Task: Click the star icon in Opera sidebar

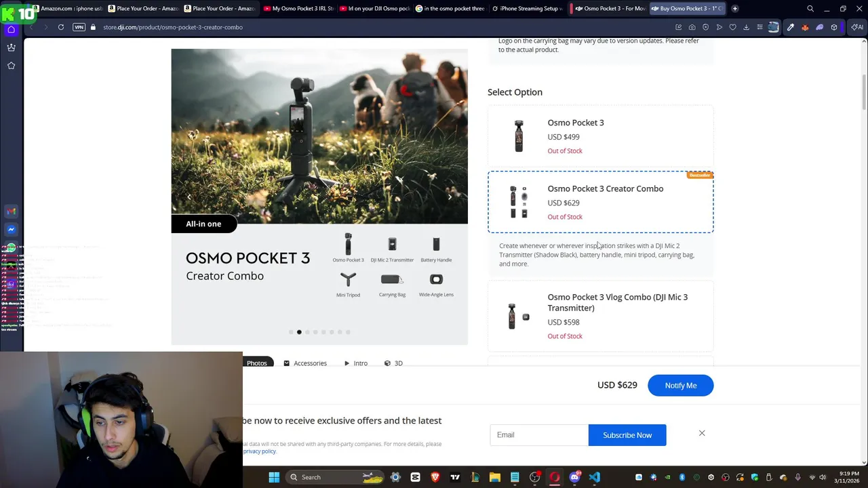Action: click(x=11, y=66)
